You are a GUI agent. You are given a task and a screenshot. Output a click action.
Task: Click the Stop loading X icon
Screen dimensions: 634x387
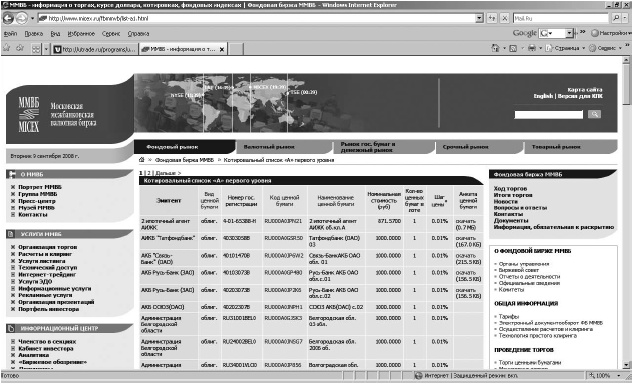pyautogui.click(x=505, y=18)
